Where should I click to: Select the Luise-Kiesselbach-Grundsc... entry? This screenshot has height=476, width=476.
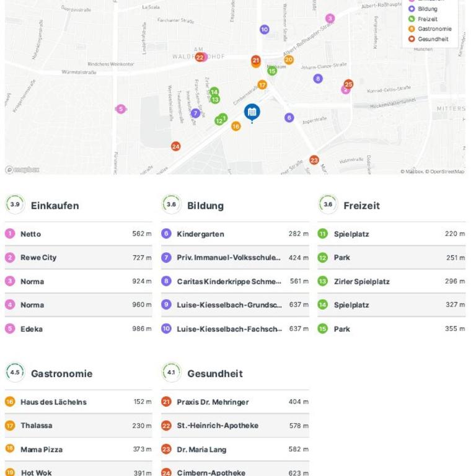pyautogui.click(x=235, y=305)
